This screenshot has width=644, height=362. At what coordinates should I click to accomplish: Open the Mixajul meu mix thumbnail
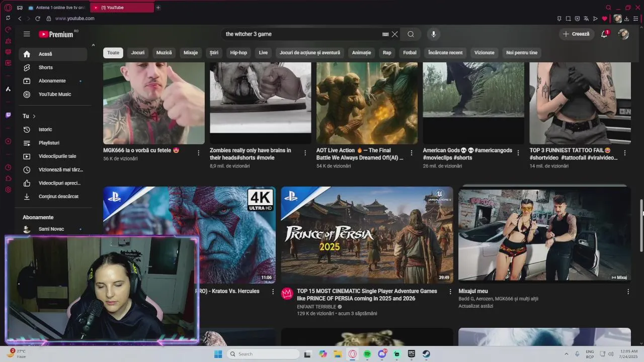pyautogui.click(x=544, y=235)
